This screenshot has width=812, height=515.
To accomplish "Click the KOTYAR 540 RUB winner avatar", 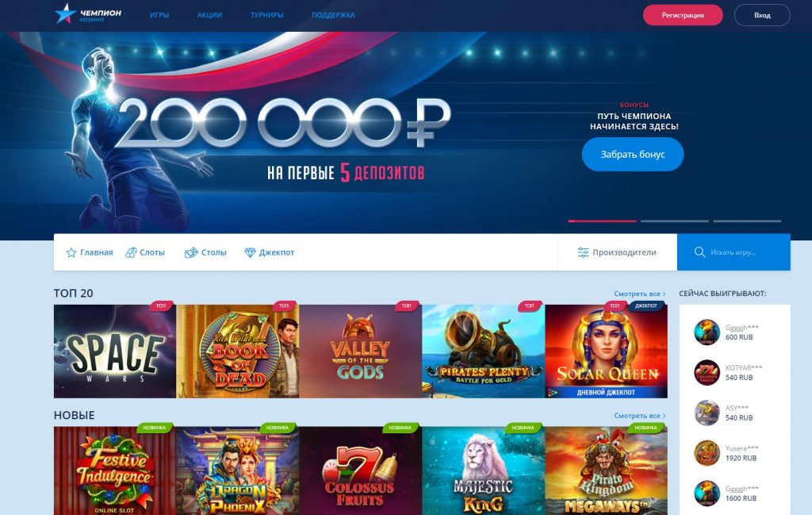I will click(707, 372).
